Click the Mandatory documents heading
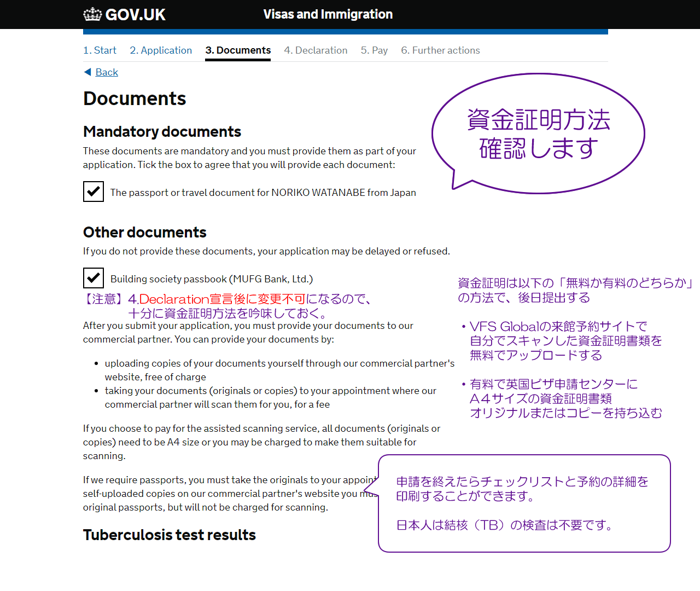Image resolution: width=700 pixels, height=591 pixels. point(162,132)
